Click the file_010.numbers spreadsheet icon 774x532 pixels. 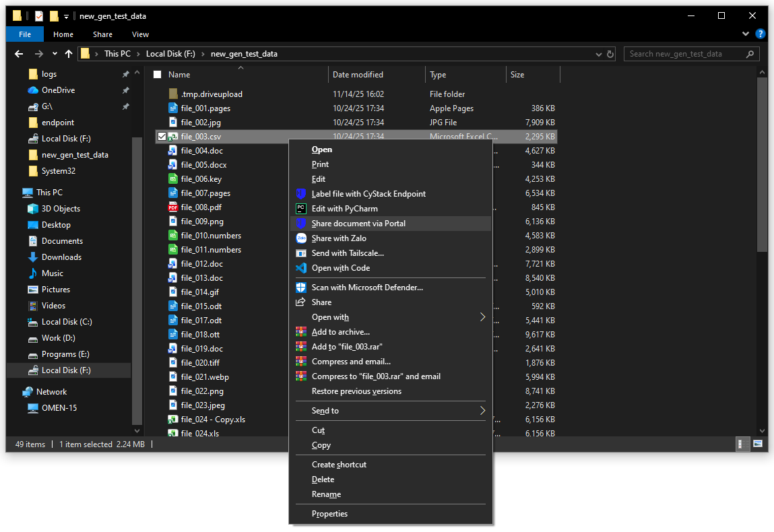click(x=172, y=236)
